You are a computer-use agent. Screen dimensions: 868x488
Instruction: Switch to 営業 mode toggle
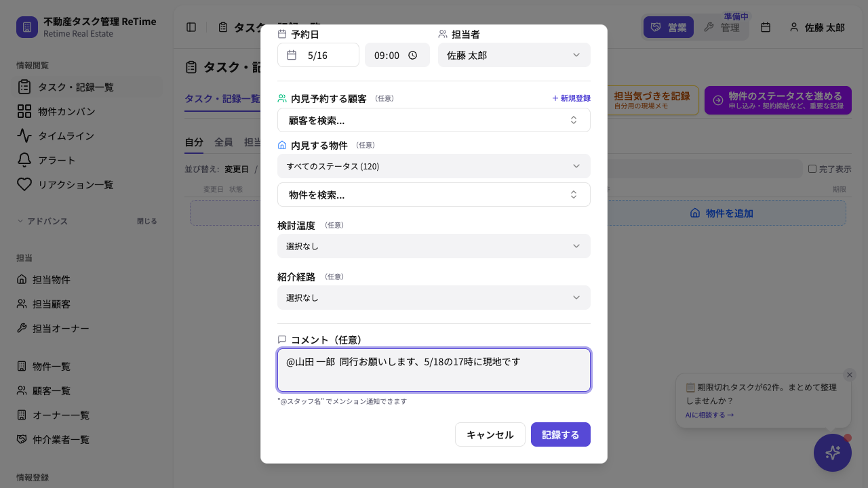(669, 27)
